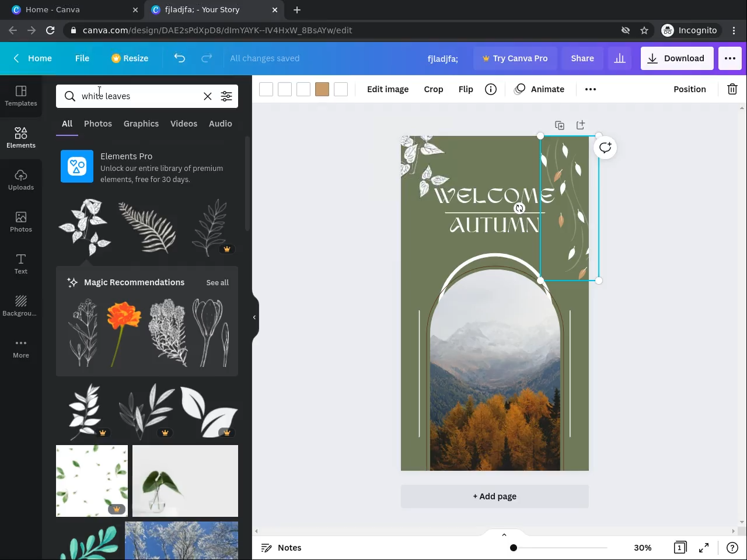Show image info details
747x560 pixels.
pos(491,89)
